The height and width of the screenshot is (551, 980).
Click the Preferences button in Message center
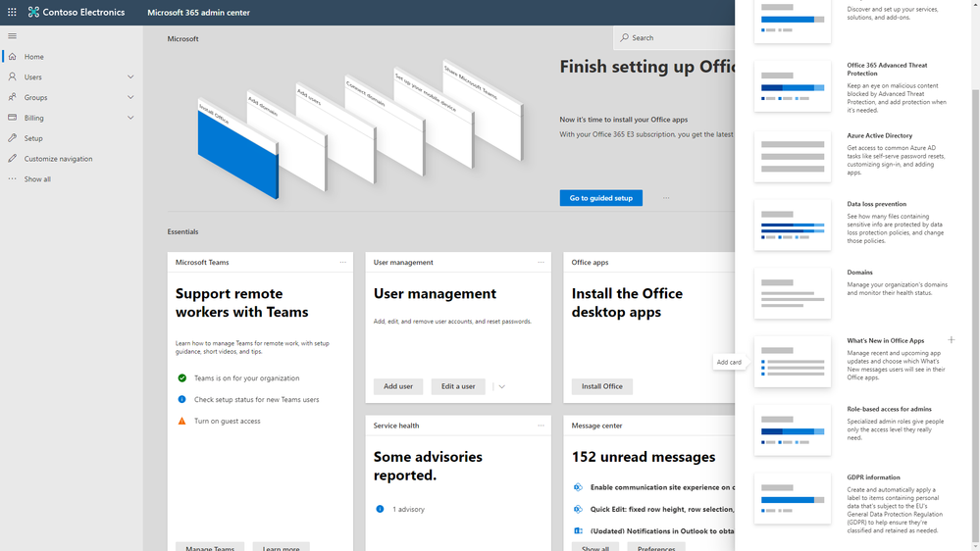656,547
